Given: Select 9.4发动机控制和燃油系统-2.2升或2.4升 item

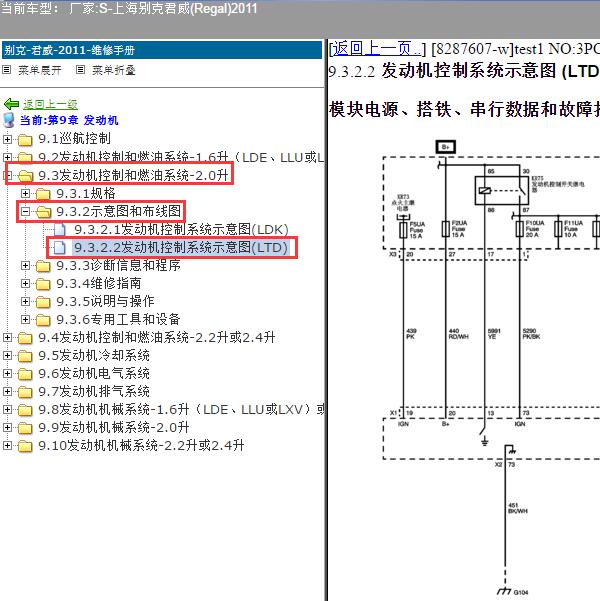Looking at the screenshot, I should coord(157,337).
